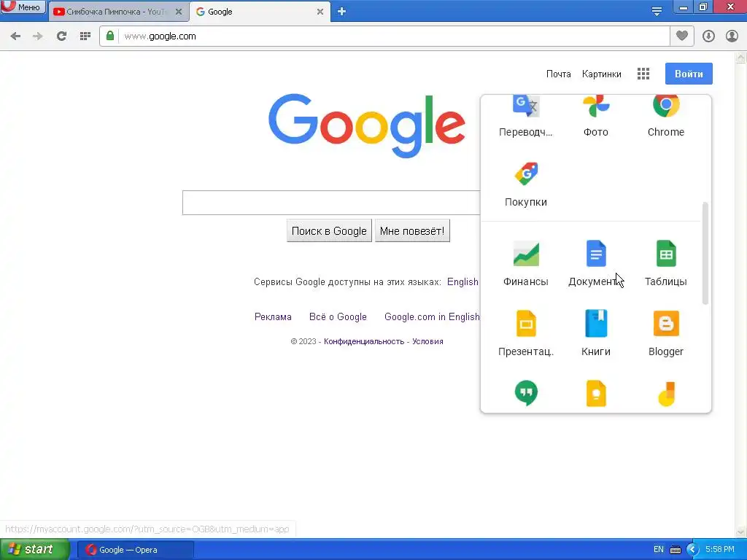Click the green padlock security icon
Image resolution: width=747 pixels, height=560 pixels.
tap(110, 36)
